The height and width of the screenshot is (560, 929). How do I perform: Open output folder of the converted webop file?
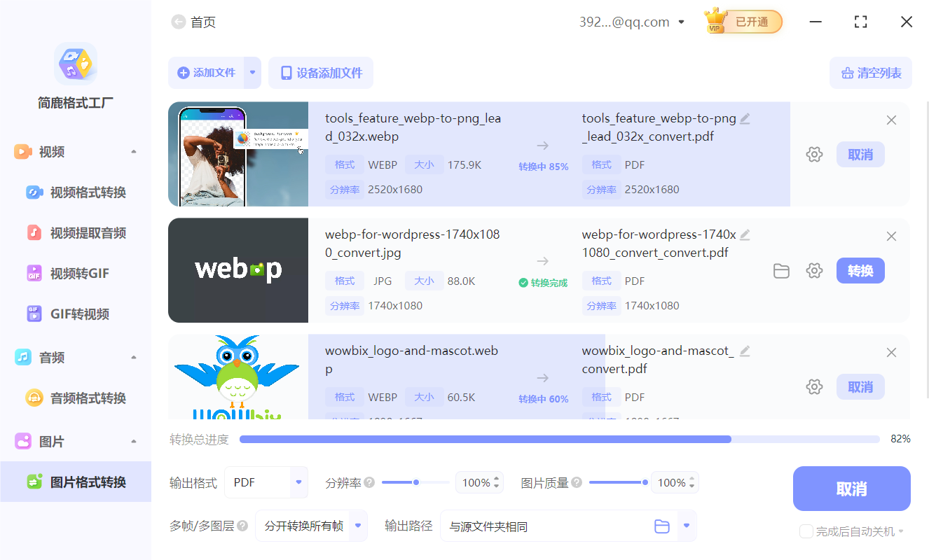click(781, 270)
